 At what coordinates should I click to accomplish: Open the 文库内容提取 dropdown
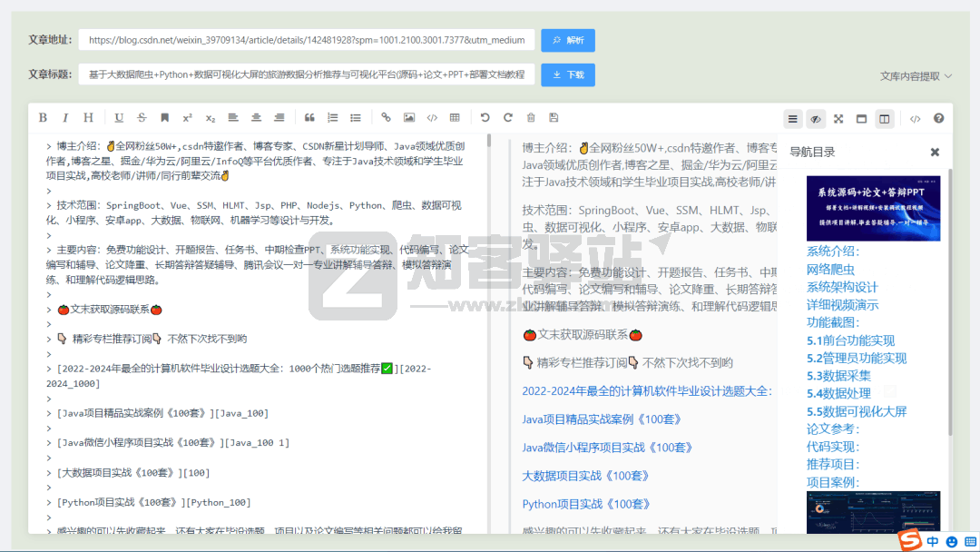tap(916, 78)
